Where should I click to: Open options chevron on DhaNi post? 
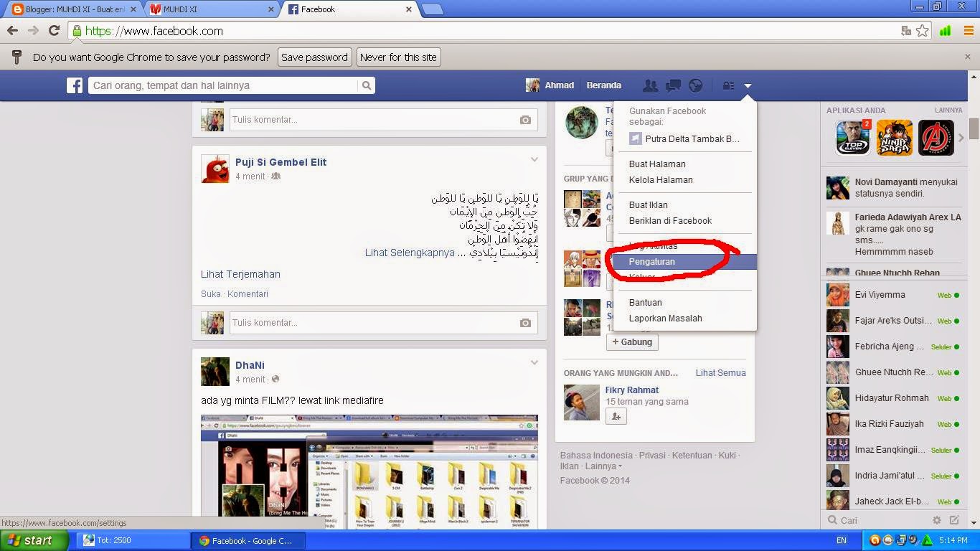pyautogui.click(x=534, y=362)
